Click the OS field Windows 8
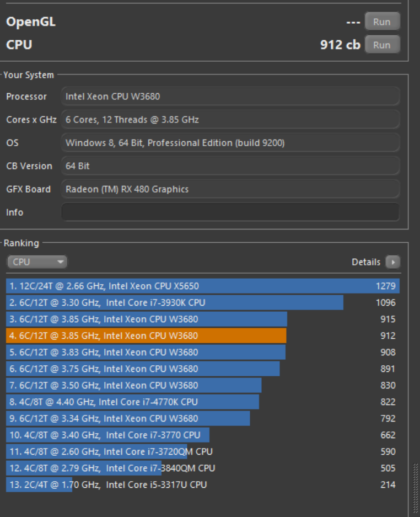420x517 pixels. [230, 143]
